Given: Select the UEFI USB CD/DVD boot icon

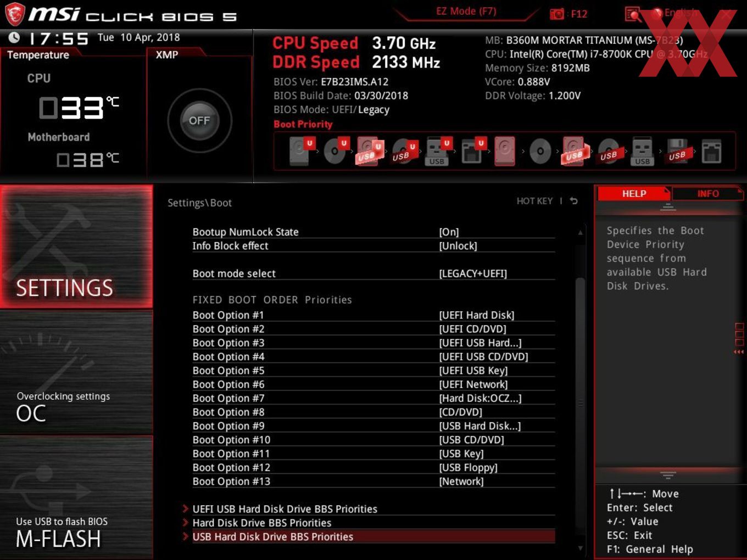Looking at the screenshot, I should click(x=404, y=151).
